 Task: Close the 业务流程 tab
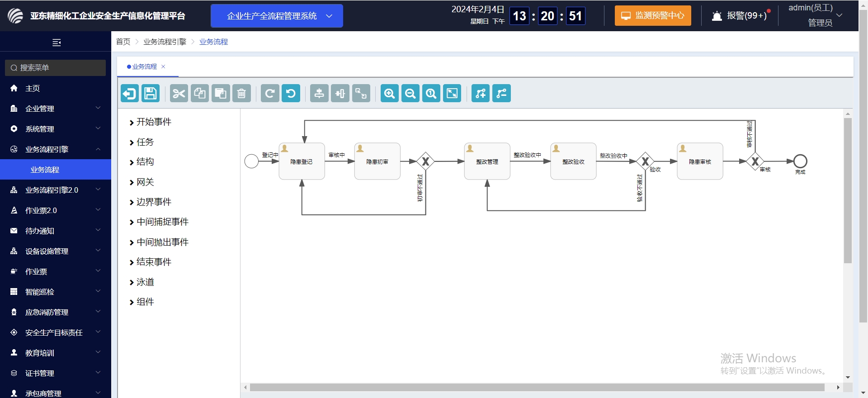tap(163, 66)
